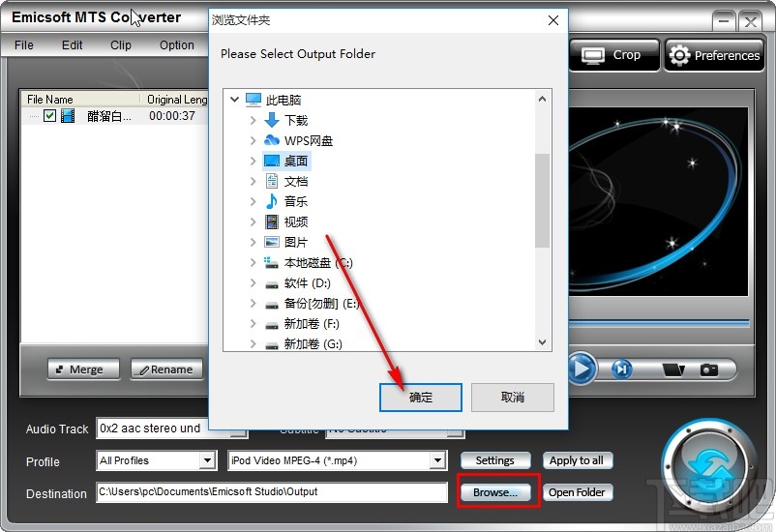Expand the 新加卷 (F:) drive node

253,324
